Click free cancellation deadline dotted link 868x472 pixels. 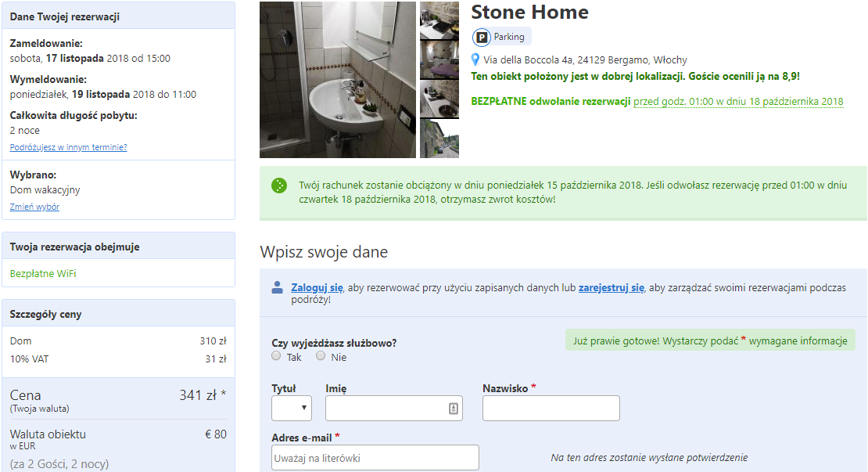pos(738,102)
